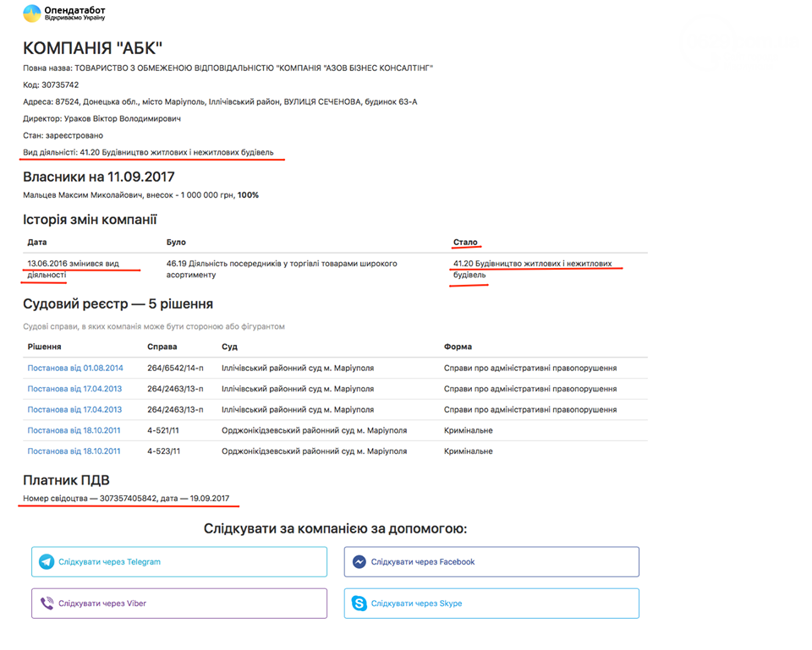
Task: Click Судовий реєстр — 5 рішення heading
Action: (118, 303)
